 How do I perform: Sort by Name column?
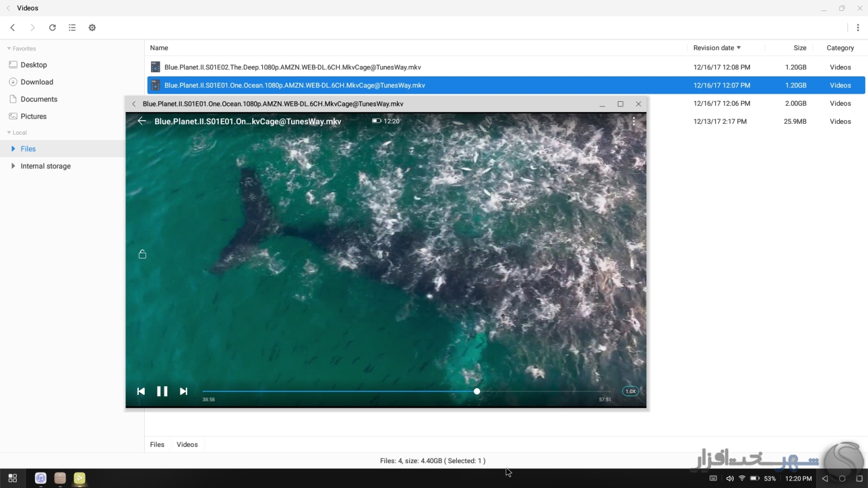[159, 48]
